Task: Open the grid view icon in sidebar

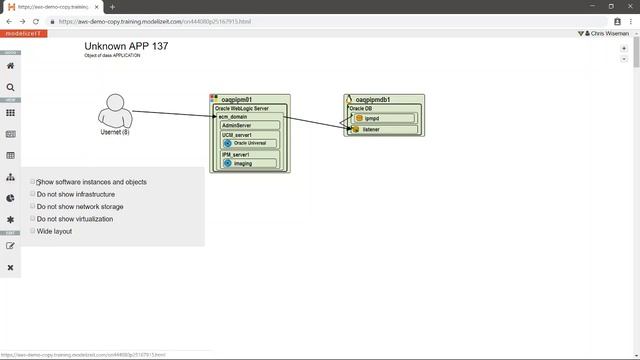Action: [10, 113]
